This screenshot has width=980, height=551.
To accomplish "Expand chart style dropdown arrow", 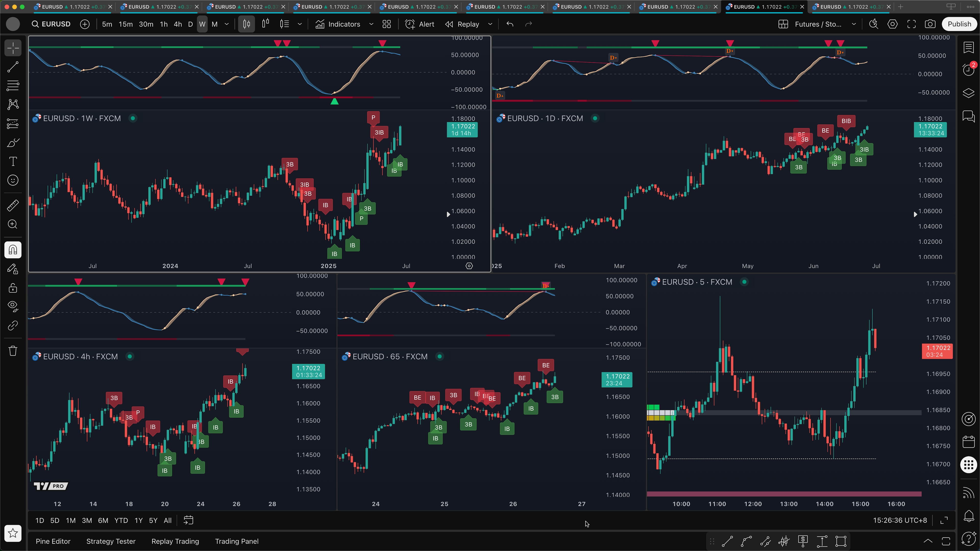I will click(x=300, y=24).
